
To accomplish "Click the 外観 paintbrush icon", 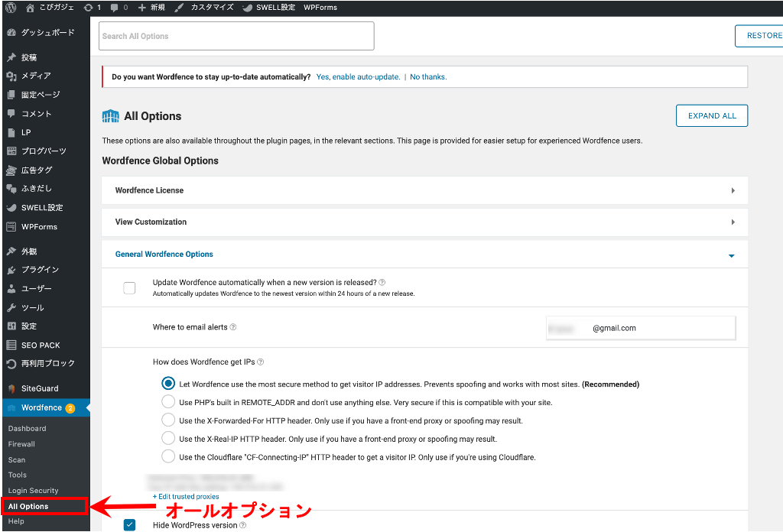I will pyautogui.click(x=11, y=251).
